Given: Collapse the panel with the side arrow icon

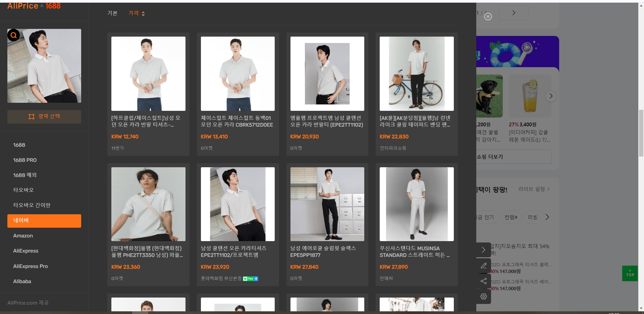Looking at the screenshot, I should click(x=483, y=250).
